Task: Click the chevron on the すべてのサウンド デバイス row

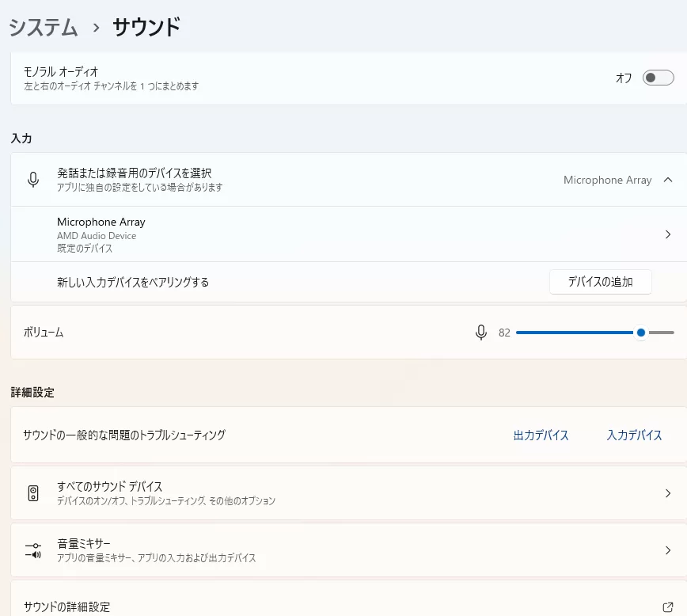Action: click(668, 493)
